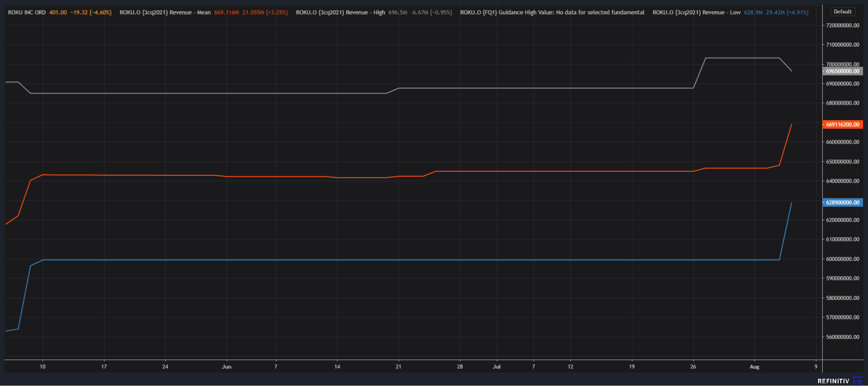This screenshot has width=868, height=386.
Task: Click the 28 date label on time axis
Action: pos(460,367)
